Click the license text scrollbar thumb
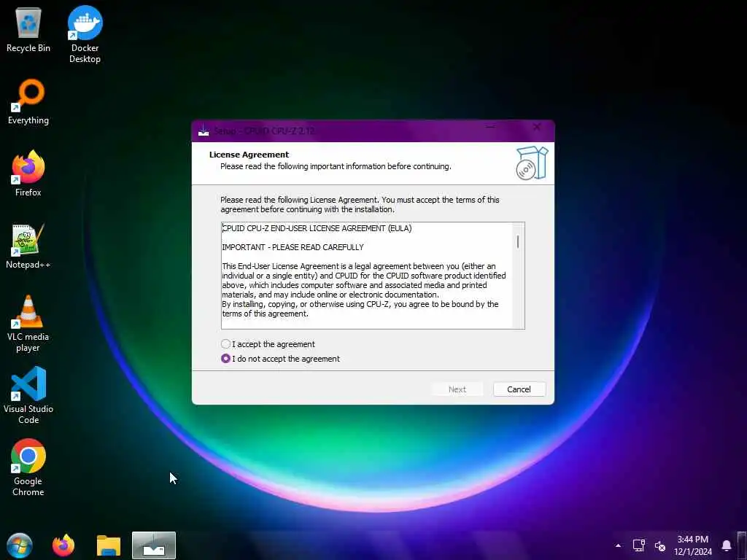 (x=518, y=241)
